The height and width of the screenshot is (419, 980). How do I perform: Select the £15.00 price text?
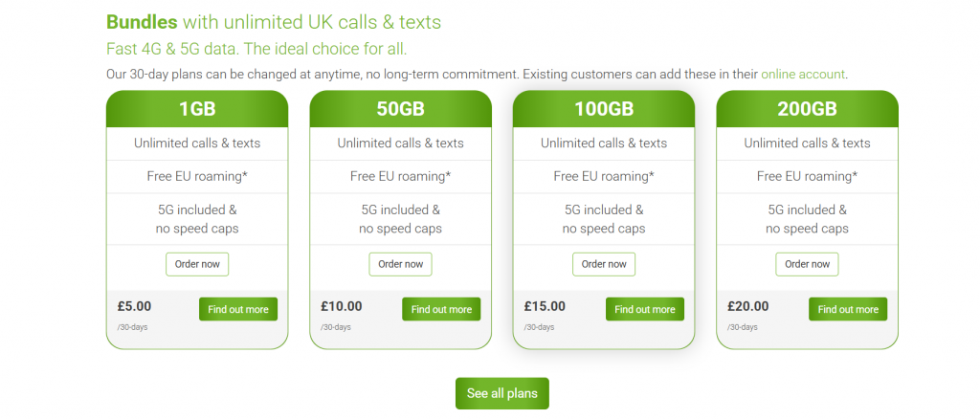(x=545, y=306)
